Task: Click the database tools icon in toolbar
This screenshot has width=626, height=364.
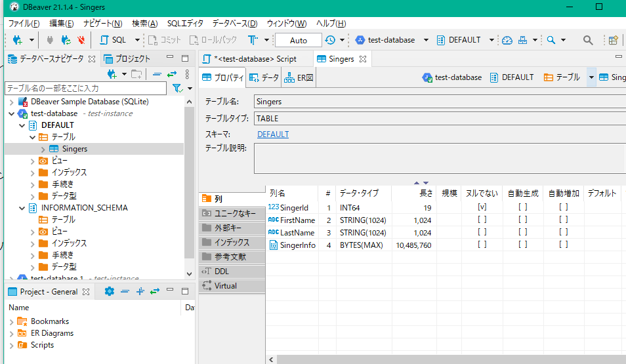Action: [522, 40]
